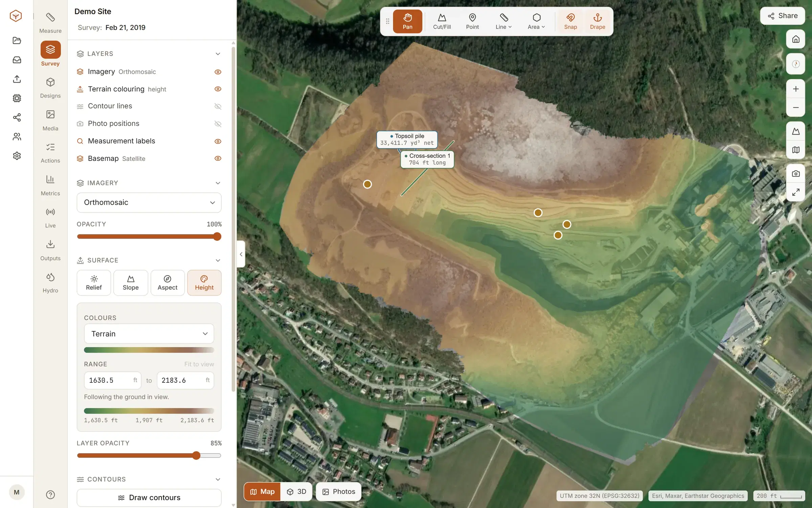Toggle the Drape option off
The height and width of the screenshot is (508, 812).
(x=597, y=21)
